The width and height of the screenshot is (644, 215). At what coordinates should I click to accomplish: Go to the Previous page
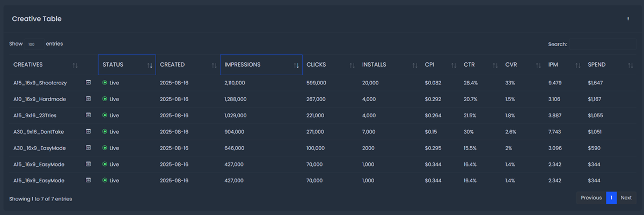click(591, 198)
